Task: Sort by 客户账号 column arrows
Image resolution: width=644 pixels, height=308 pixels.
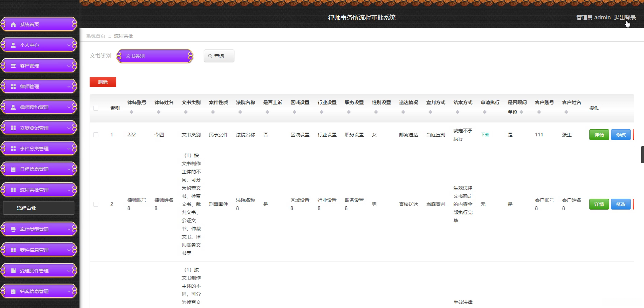Action: point(539,112)
